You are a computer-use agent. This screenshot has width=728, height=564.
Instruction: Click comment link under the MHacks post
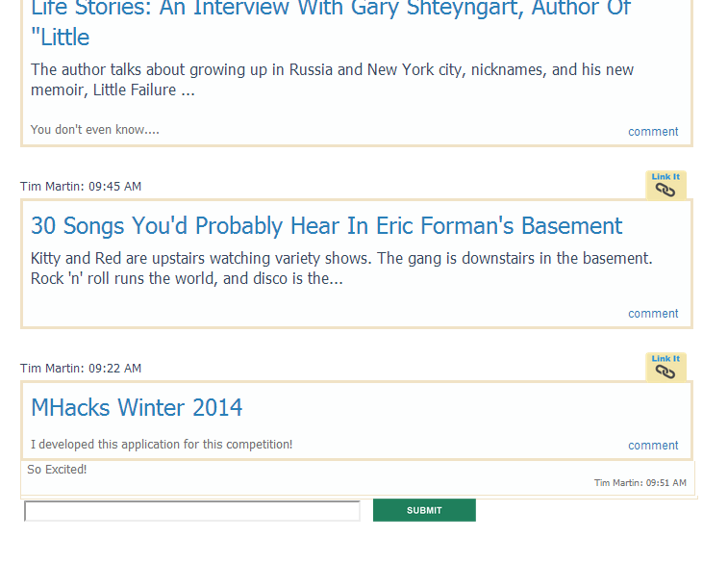pyautogui.click(x=653, y=446)
